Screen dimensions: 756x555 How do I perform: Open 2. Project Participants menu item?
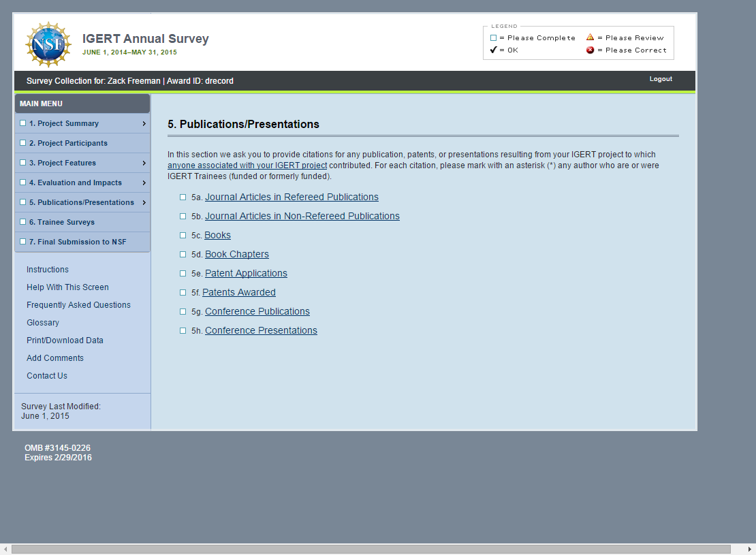click(x=82, y=143)
